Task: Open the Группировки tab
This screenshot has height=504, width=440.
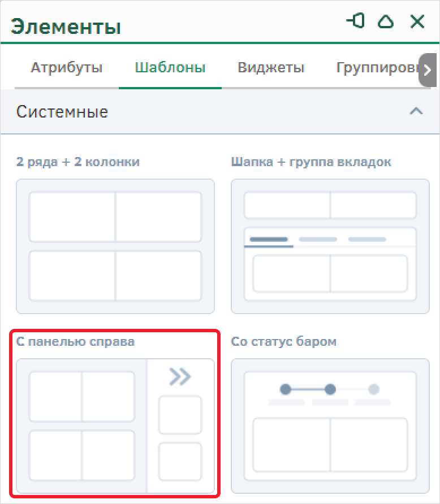Action: click(x=378, y=68)
